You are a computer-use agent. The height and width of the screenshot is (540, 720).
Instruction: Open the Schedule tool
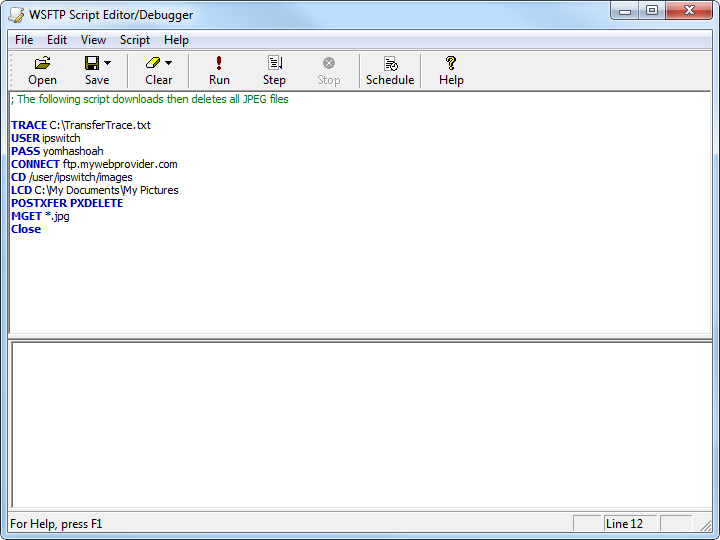[x=390, y=70]
